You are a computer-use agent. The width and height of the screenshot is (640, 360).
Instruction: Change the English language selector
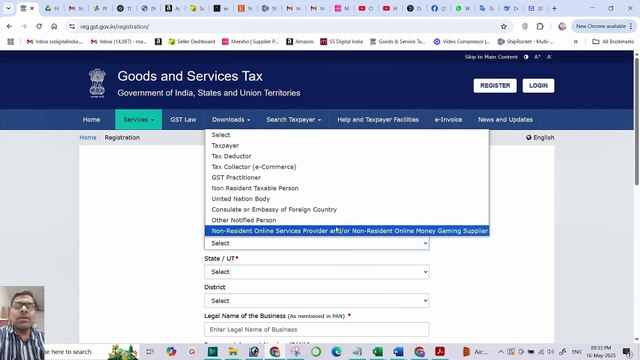(540, 138)
